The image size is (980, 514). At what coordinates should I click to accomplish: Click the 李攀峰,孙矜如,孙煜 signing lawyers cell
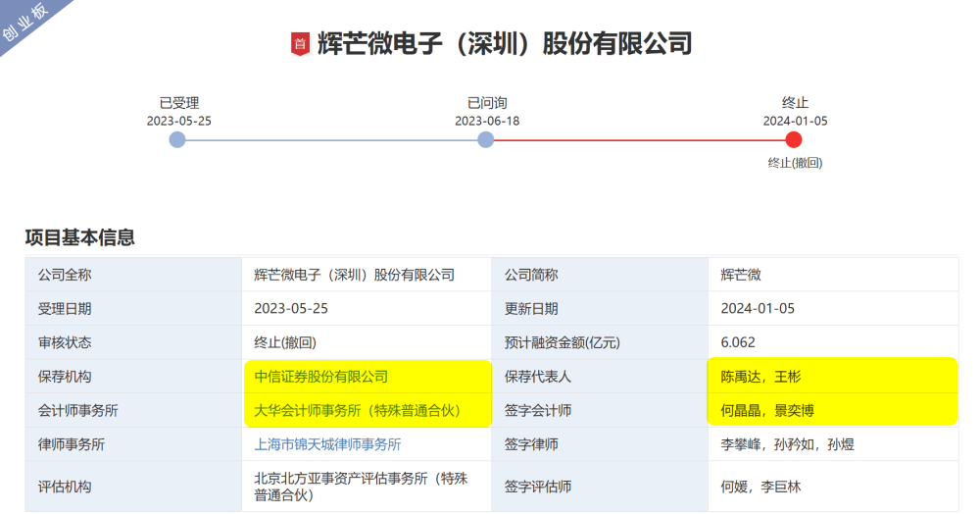(x=787, y=444)
